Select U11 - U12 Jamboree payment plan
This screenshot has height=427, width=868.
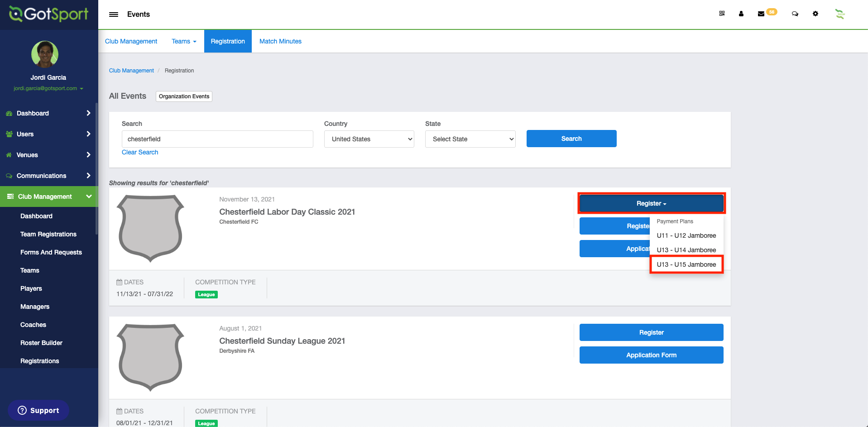(x=686, y=235)
